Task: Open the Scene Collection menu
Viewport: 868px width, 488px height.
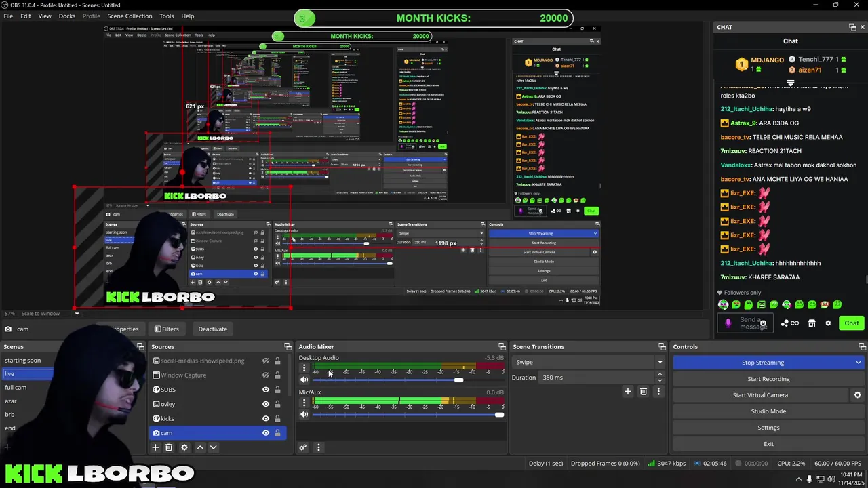Action: click(130, 16)
